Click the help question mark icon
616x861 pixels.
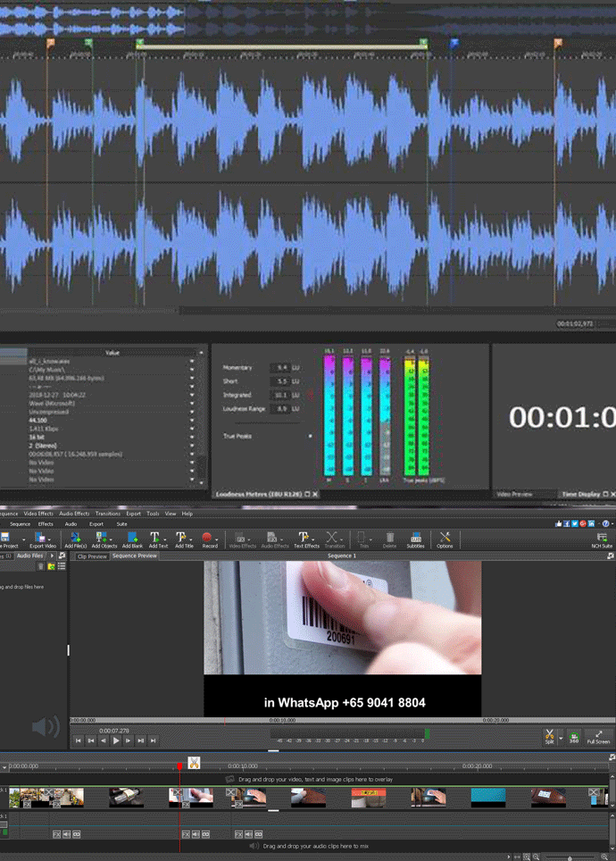click(605, 523)
